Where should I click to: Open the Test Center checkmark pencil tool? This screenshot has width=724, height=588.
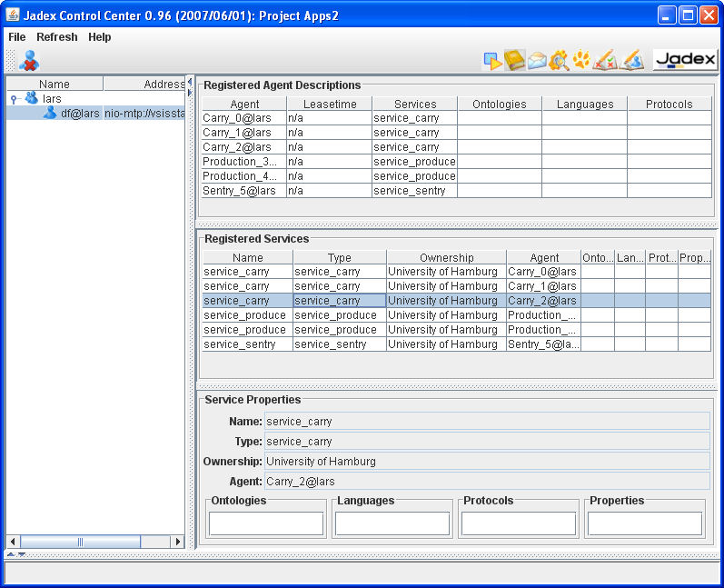(605, 60)
